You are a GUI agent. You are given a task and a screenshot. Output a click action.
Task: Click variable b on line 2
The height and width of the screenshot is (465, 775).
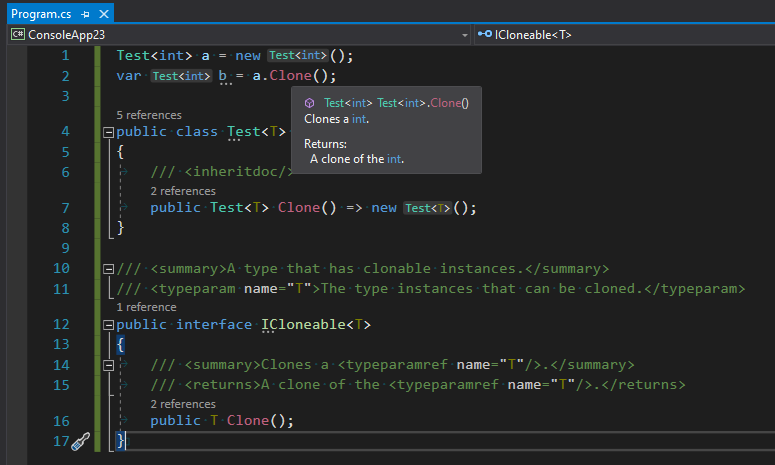coord(223,76)
